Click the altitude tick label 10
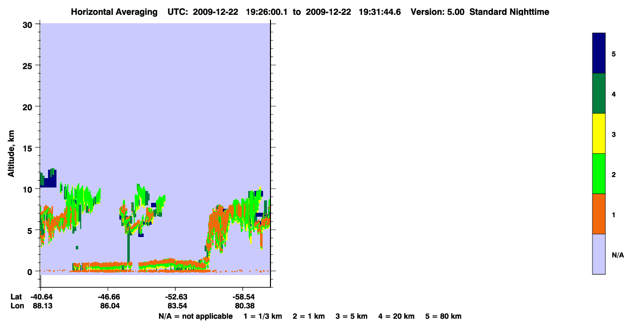This screenshot has width=644, height=330. (28, 189)
